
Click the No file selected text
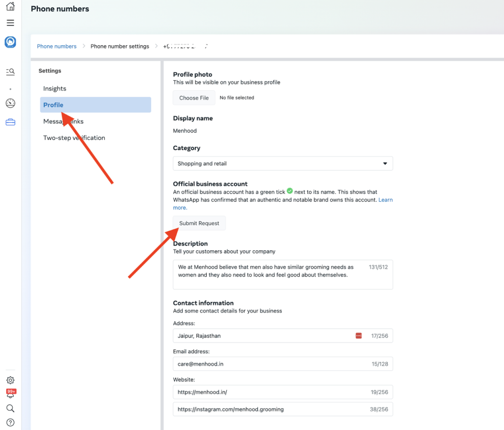click(x=237, y=98)
